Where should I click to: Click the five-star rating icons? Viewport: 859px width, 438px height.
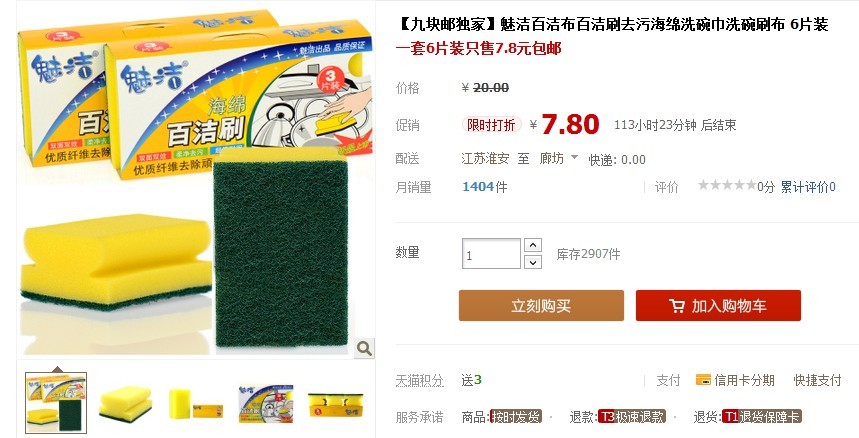click(x=727, y=186)
